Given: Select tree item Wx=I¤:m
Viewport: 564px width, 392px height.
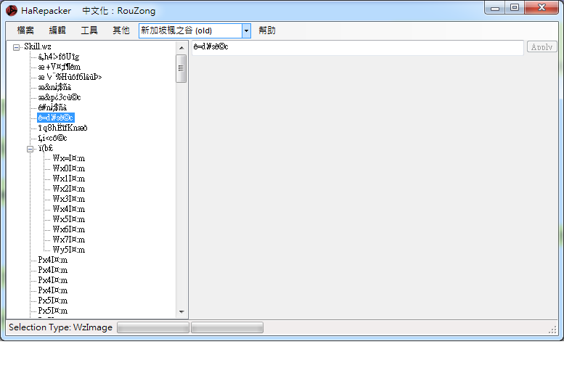Looking at the screenshot, I should [69, 158].
